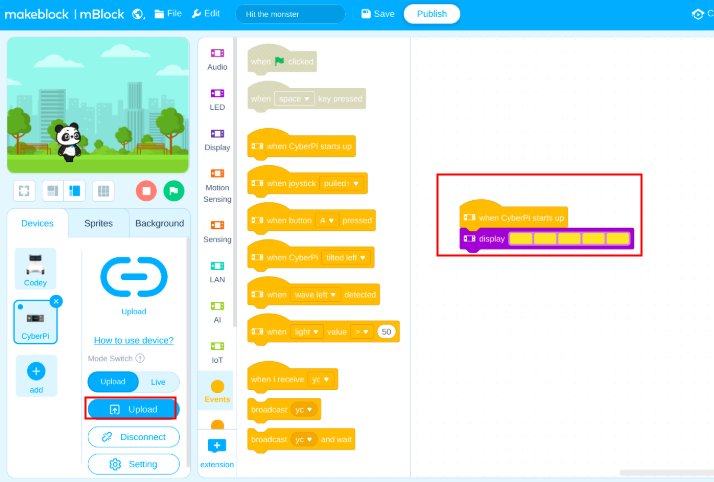Open the LED blocks category

(217, 99)
